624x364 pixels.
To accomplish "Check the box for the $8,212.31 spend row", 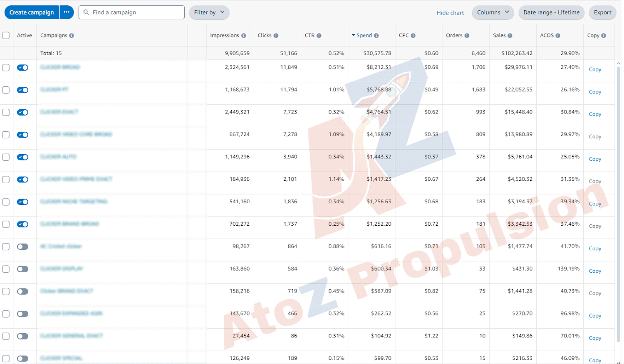I will 6,67.
